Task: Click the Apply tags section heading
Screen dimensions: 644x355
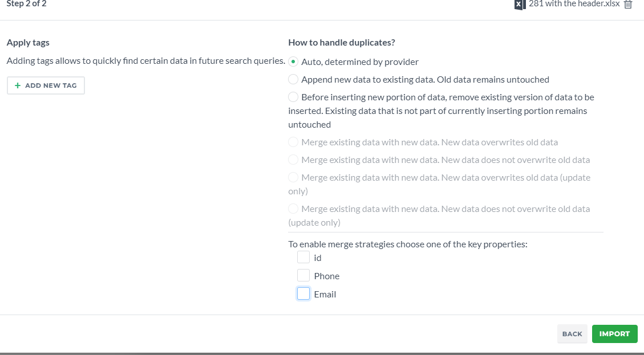Action: 28,43
